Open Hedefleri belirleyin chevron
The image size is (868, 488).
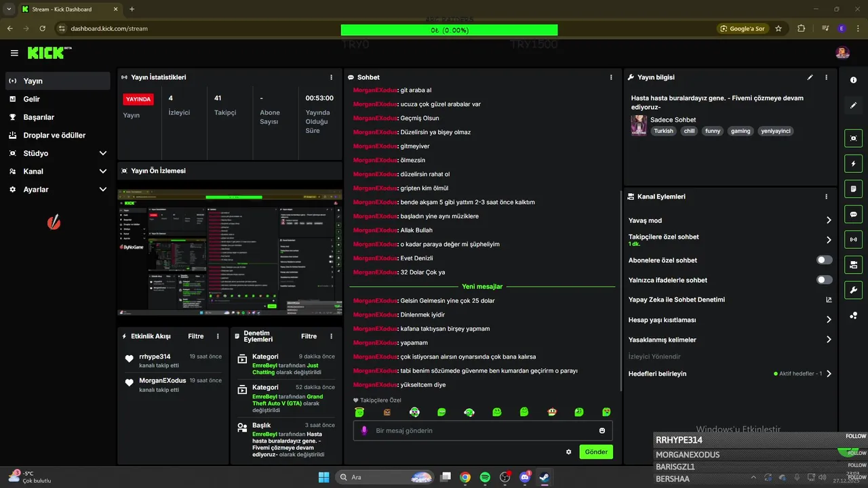point(829,373)
